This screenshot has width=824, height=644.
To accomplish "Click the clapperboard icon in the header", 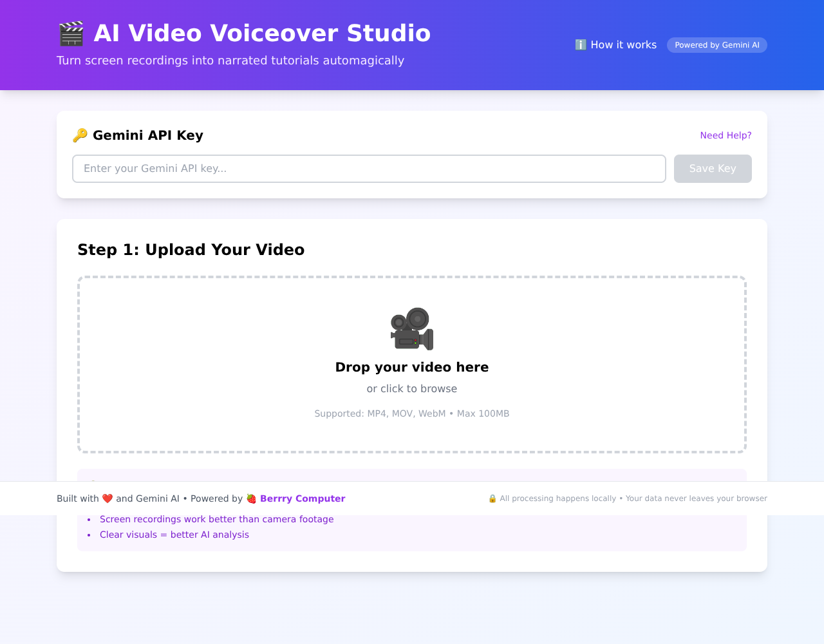I will click(x=70, y=32).
